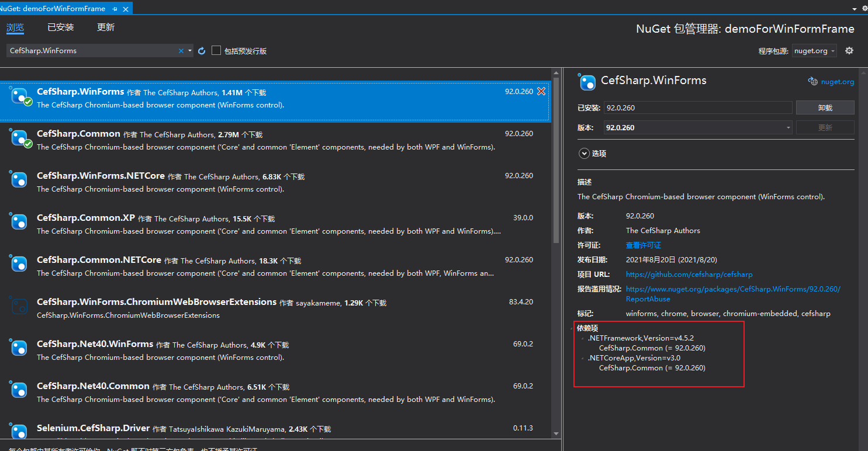This screenshot has width=868, height=451.
Task: Select CefSharp.WinForms.ChromiumWebBrowserExtensions package title
Action: coord(157,302)
